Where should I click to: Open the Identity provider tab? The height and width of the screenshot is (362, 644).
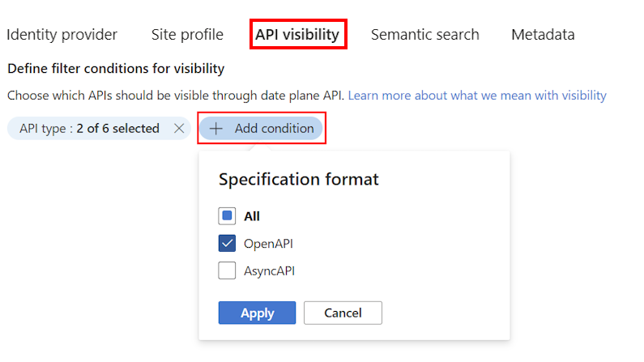(x=62, y=35)
